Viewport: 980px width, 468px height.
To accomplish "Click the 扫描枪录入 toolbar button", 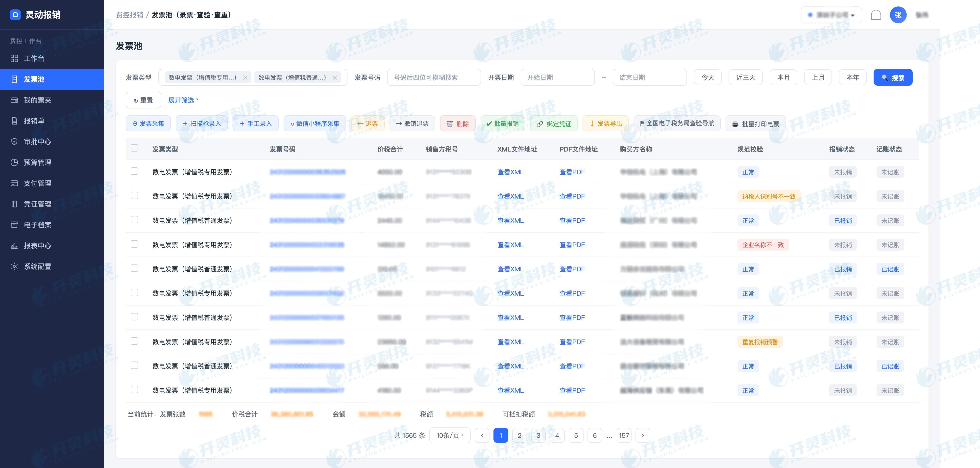I will click(202, 123).
